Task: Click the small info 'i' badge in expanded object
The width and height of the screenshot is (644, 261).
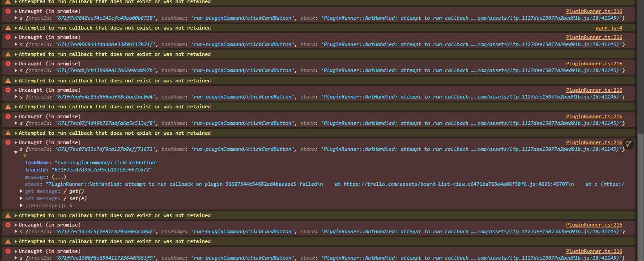Action: (x=25, y=156)
